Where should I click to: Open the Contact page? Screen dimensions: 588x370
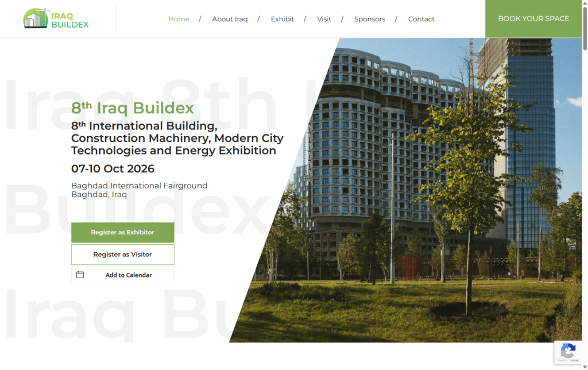421,19
